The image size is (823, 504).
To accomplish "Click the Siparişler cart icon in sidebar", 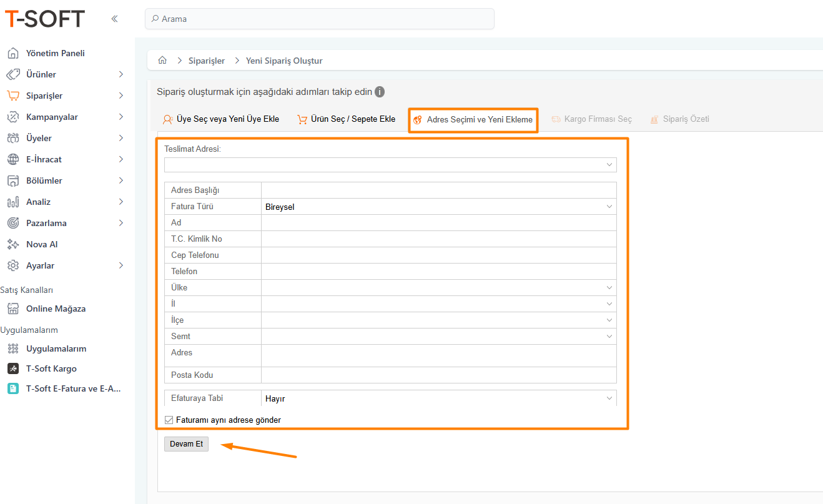I will 13,96.
